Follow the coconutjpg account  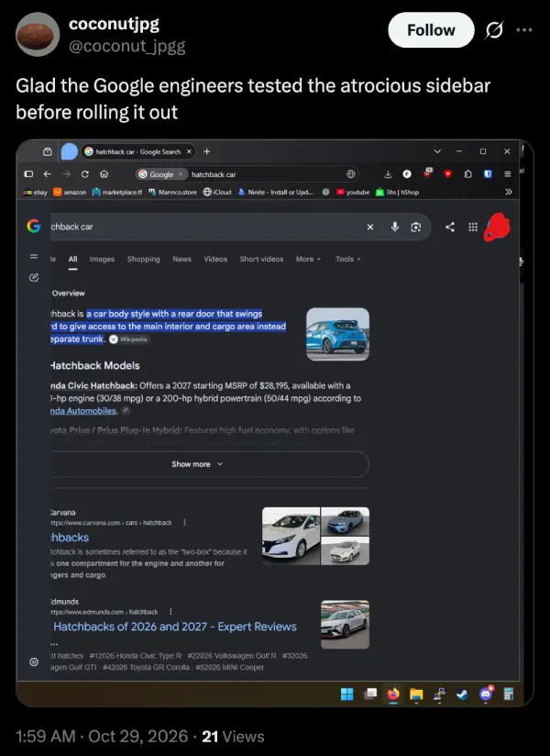coord(431,30)
